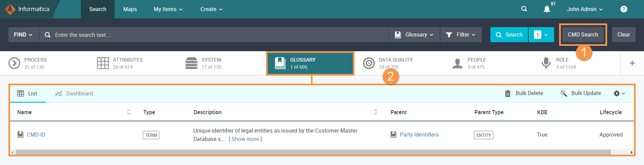The height and width of the screenshot is (165, 644).
Task: Click the Parent Type column header
Action: [x=489, y=112]
